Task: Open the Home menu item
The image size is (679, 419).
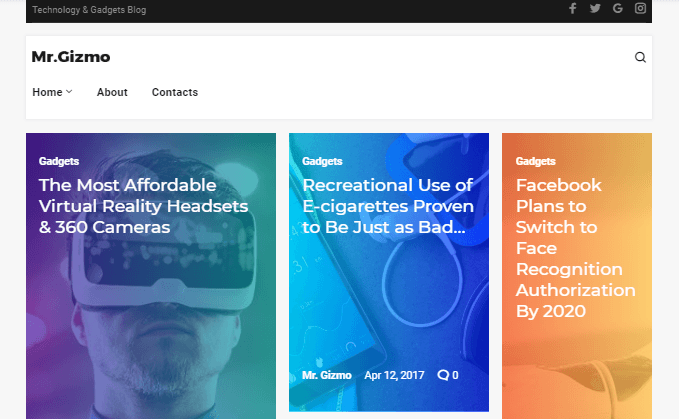Action: (x=47, y=92)
